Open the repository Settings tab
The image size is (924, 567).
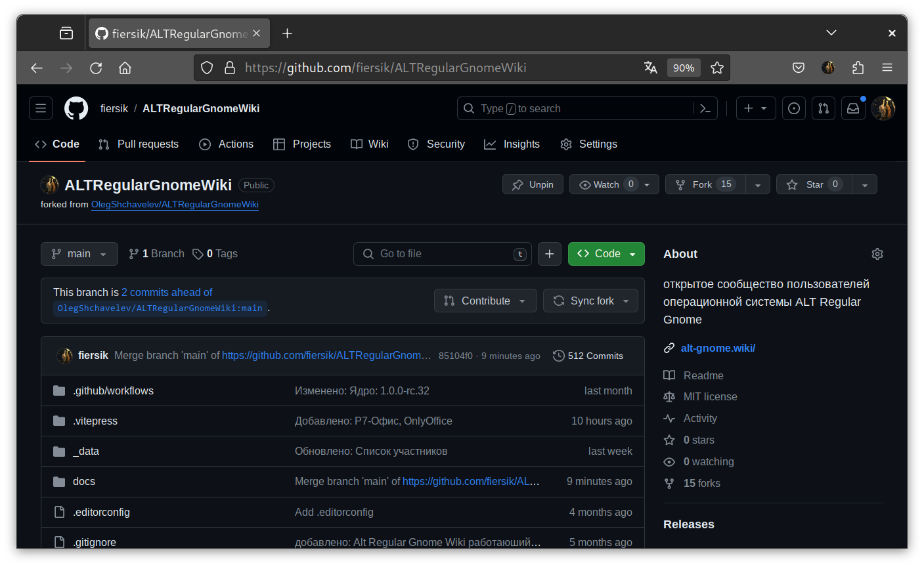589,144
